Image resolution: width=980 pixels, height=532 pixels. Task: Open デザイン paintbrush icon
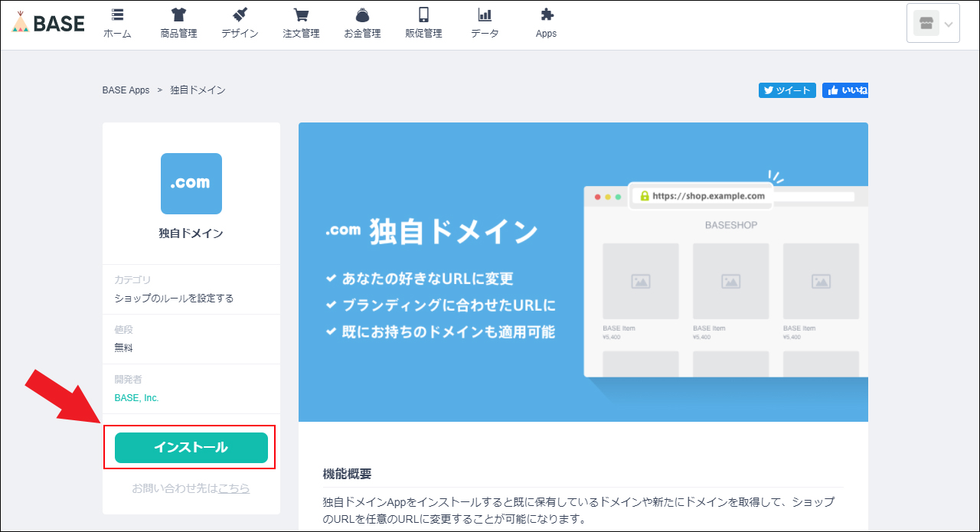[x=240, y=15]
